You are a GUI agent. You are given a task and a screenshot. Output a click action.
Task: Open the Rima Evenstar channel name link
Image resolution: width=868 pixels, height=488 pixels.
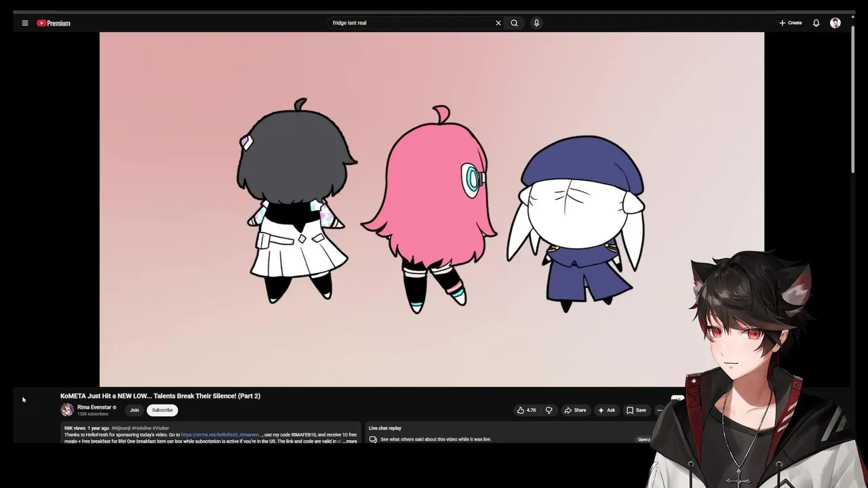click(x=94, y=407)
